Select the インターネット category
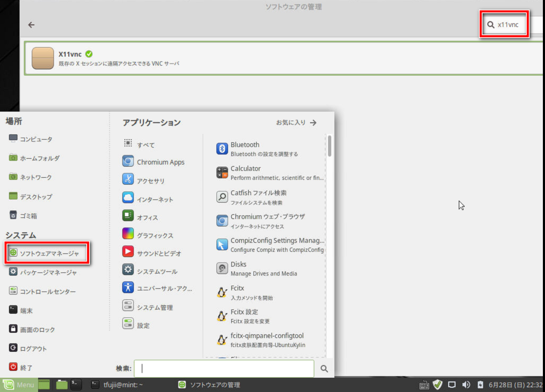Viewport: 545px width, 392px height. pyautogui.click(x=155, y=199)
